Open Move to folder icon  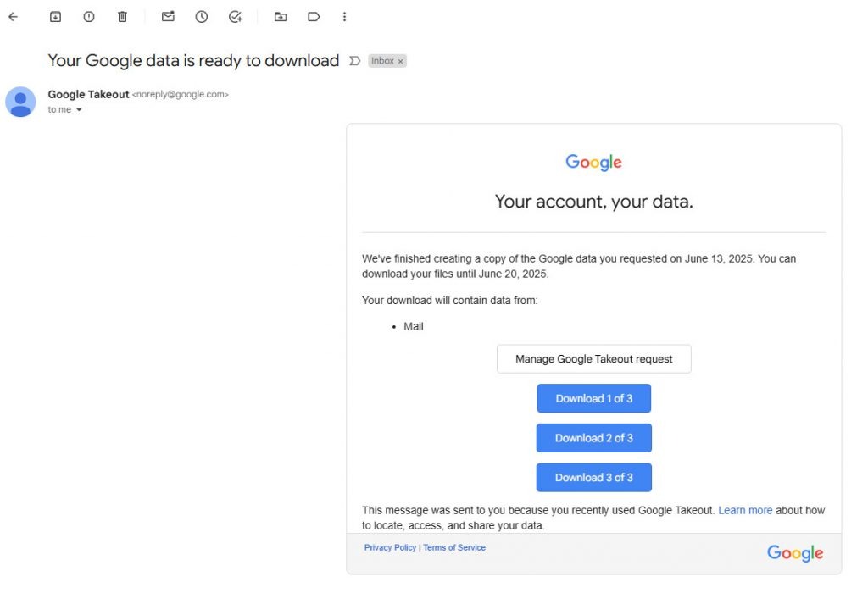point(281,17)
